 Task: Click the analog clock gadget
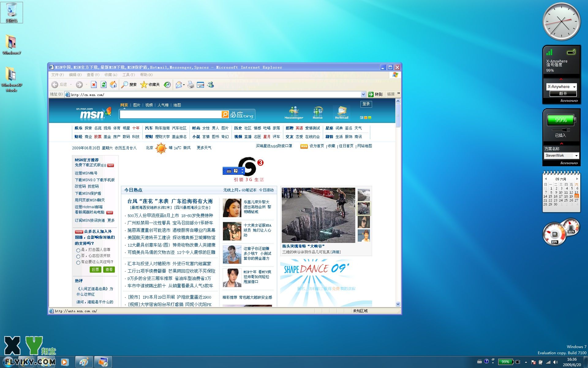coord(561,21)
